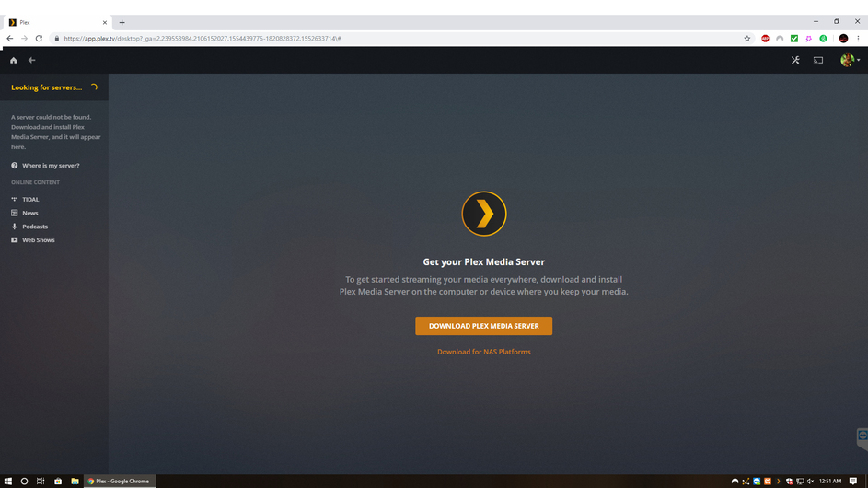The image size is (868, 488).
Task: Click the muted volume tray icon
Action: coord(810,481)
